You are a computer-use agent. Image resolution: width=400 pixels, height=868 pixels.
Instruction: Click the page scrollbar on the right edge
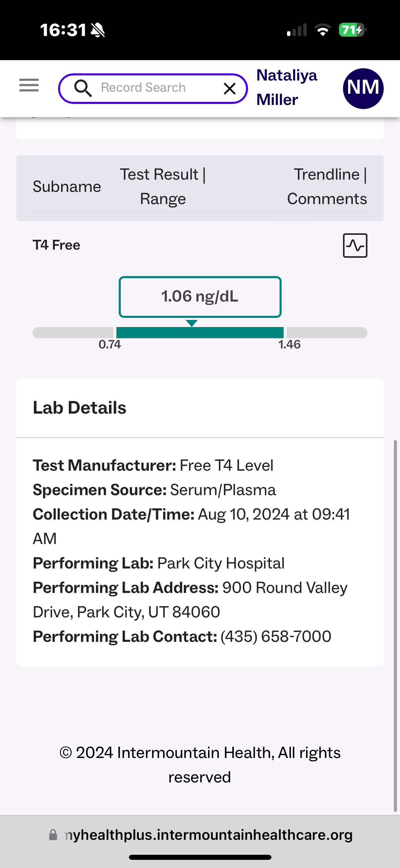[x=395, y=625]
